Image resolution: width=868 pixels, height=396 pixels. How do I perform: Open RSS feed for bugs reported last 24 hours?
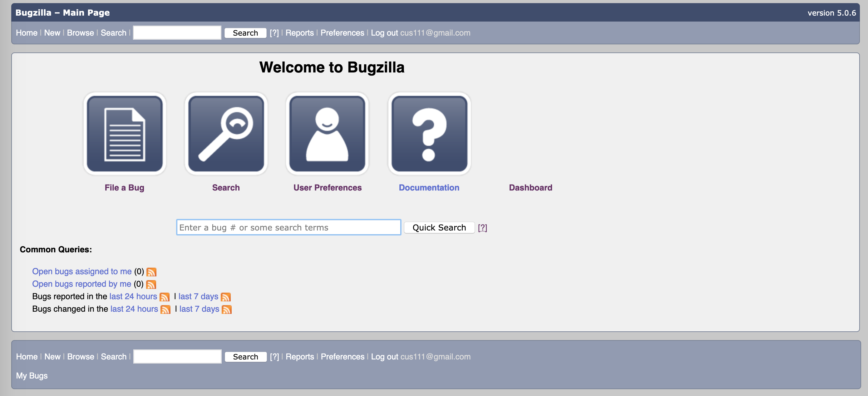pyautogui.click(x=165, y=297)
